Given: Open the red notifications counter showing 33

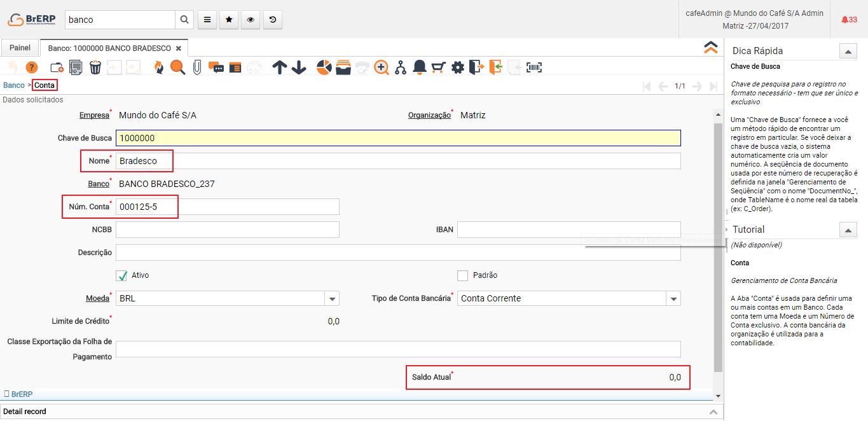Looking at the screenshot, I should [x=849, y=20].
